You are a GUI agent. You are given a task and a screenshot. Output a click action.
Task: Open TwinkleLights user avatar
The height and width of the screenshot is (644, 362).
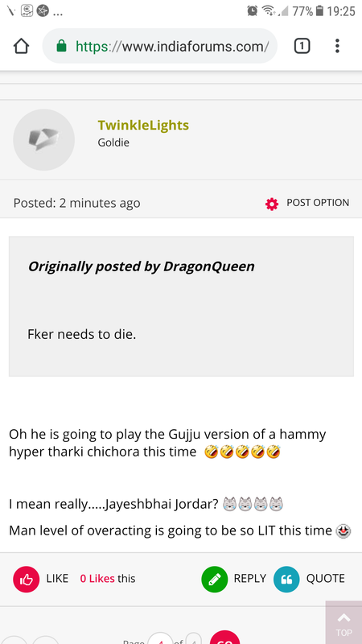(x=44, y=139)
